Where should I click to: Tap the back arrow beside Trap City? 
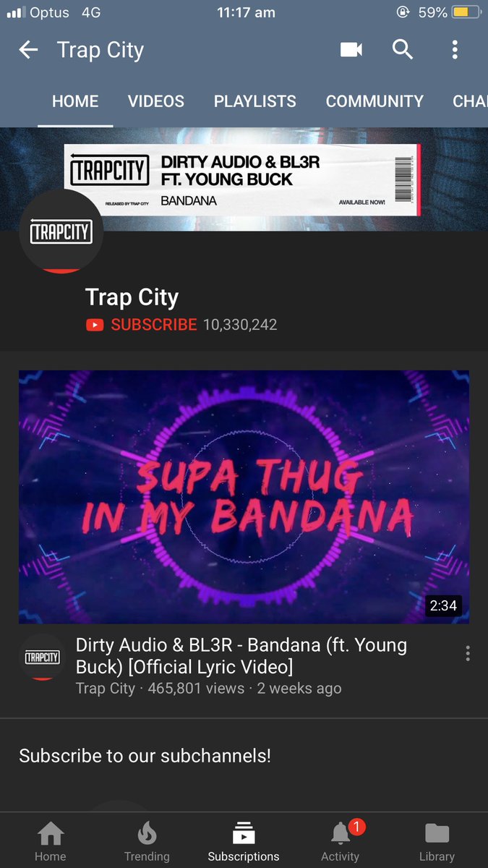coord(28,50)
